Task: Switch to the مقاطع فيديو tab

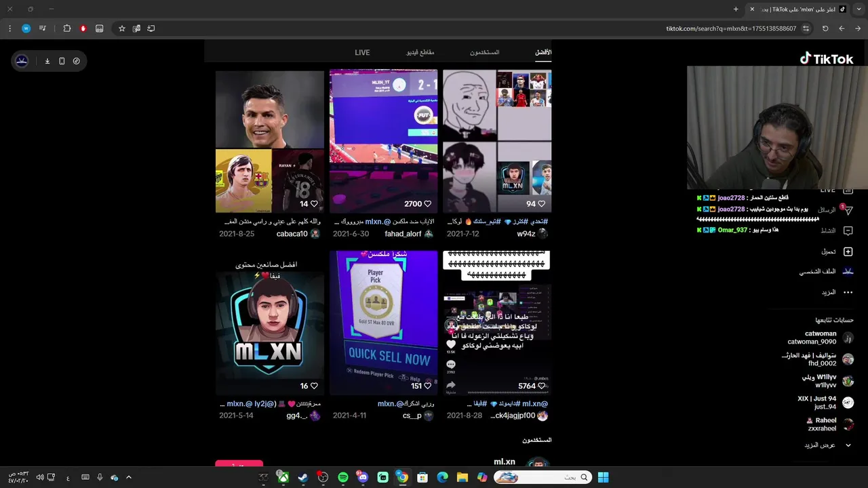Action: [420, 53]
